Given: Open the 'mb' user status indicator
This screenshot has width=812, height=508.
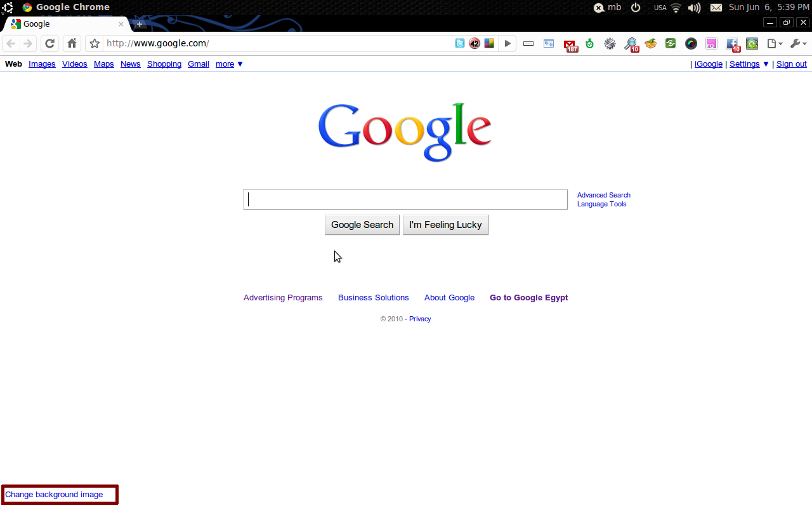Looking at the screenshot, I should point(607,8).
